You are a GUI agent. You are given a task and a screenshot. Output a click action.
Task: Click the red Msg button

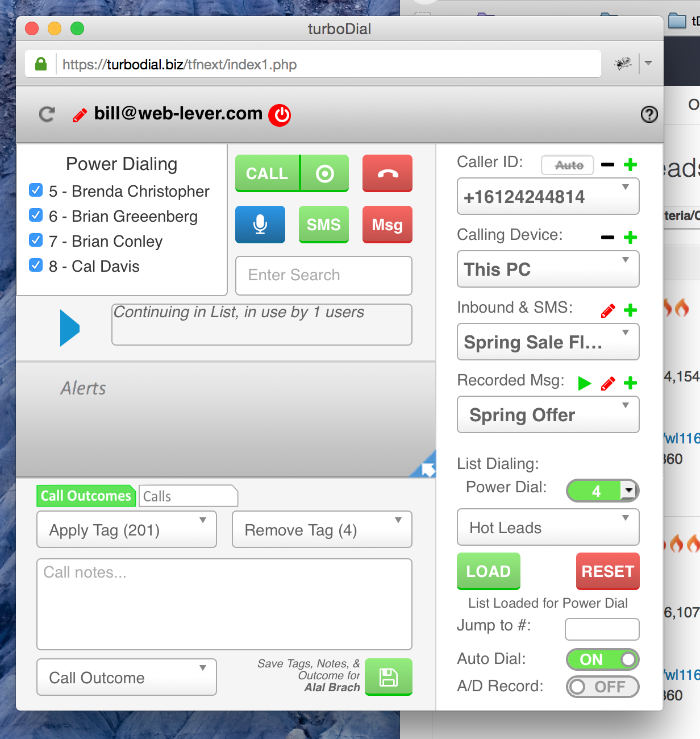click(x=388, y=225)
